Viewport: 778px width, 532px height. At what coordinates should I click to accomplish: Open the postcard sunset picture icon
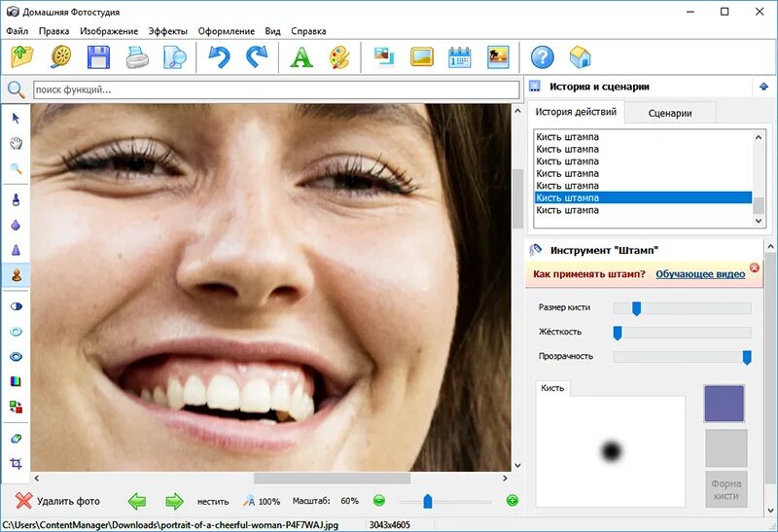(498, 57)
